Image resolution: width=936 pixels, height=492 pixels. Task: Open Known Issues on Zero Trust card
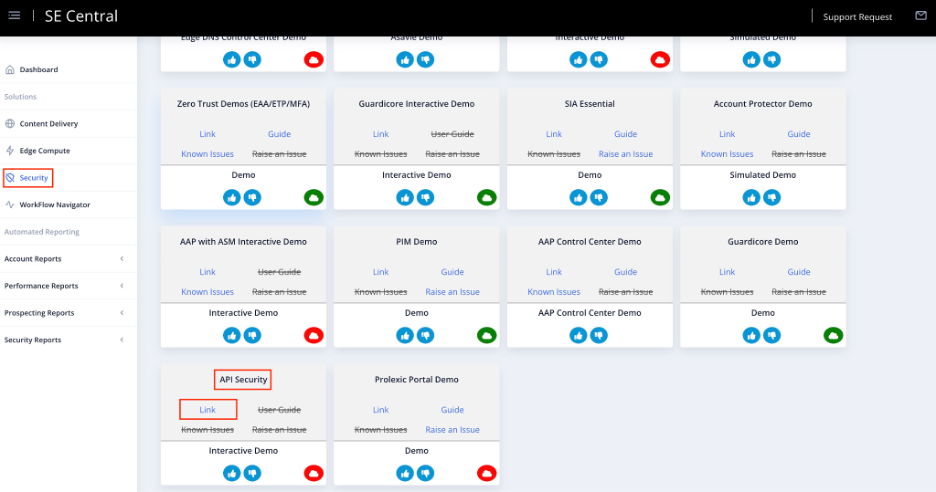(207, 153)
